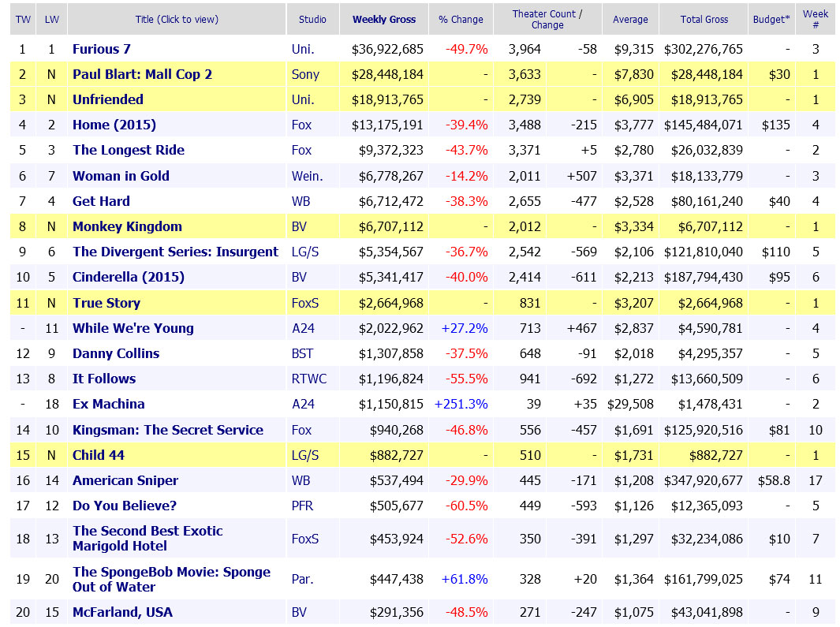Sort by the TW column header
The image size is (840, 627).
coord(23,19)
